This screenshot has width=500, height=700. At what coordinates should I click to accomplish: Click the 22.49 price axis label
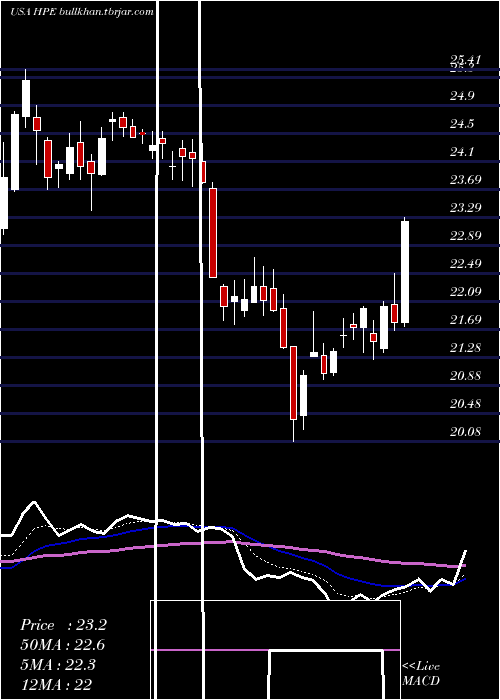[465, 264]
